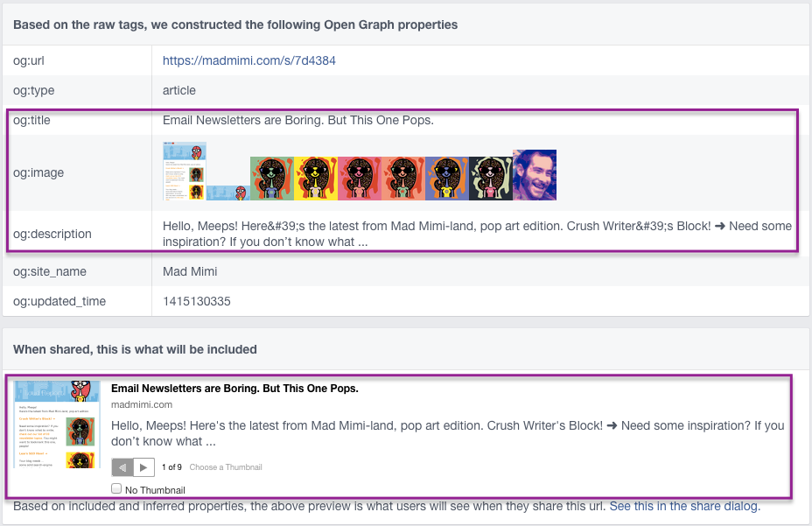The width and height of the screenshot is (812, 526).
Task: Tick the No Thumbnail checkbox
Action: tap(116, 488)
